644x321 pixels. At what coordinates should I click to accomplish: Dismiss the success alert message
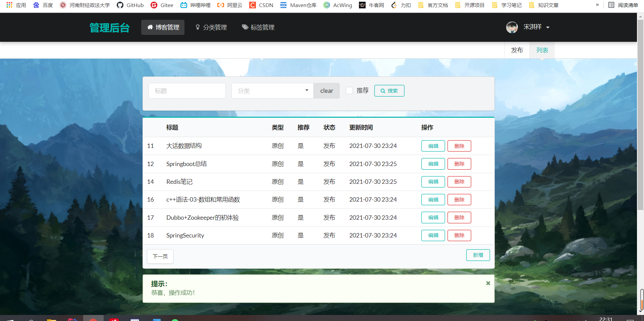tap(488, 283)
